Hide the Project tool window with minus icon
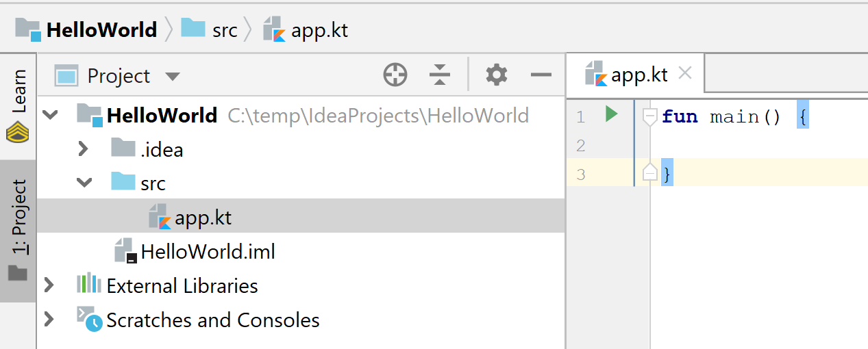Image resolution: width=868 pixels, height=349 pixels. pyautogui.click(x=541, y=75)
